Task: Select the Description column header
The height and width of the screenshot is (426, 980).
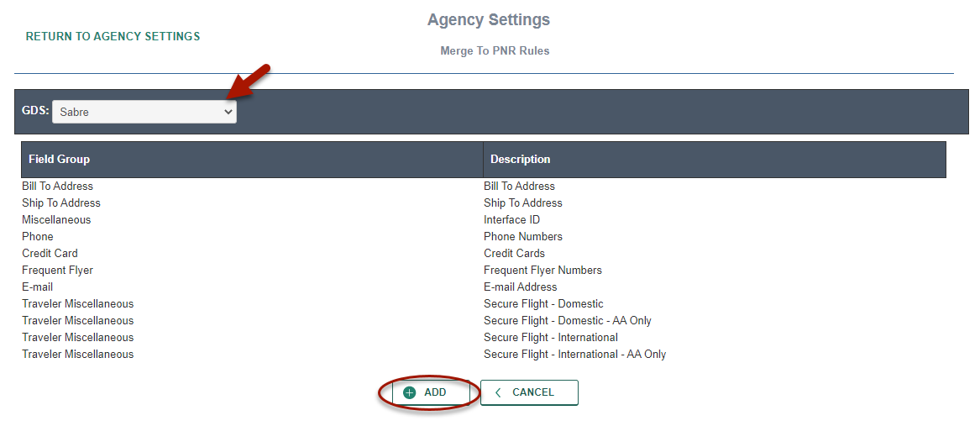Action: (x=715, y=160)
